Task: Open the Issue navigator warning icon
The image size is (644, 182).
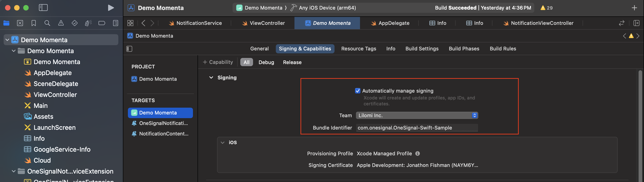Action: (x=61, y=23)
